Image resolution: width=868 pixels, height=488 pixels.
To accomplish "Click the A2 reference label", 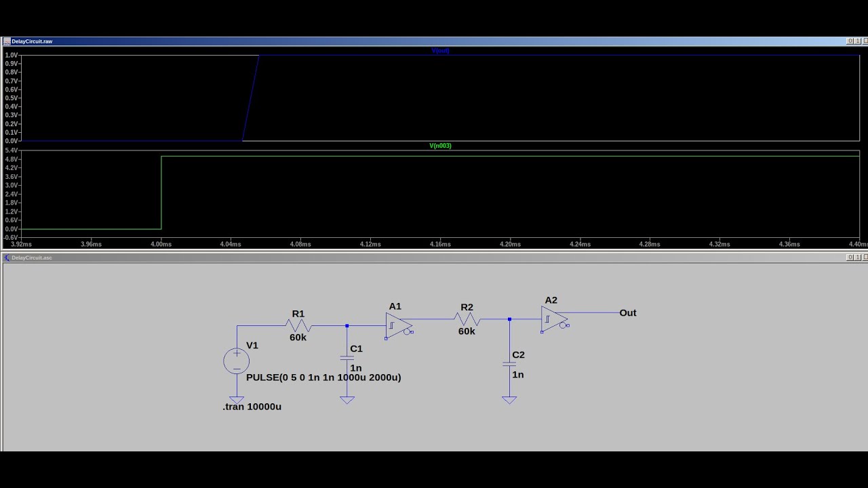I will coord(551,300).
